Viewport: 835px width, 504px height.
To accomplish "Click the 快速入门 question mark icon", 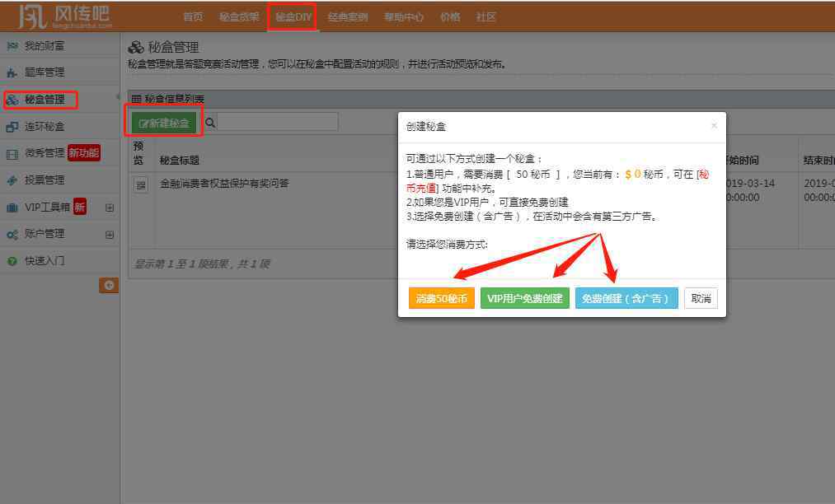I will tap(12, 261).
